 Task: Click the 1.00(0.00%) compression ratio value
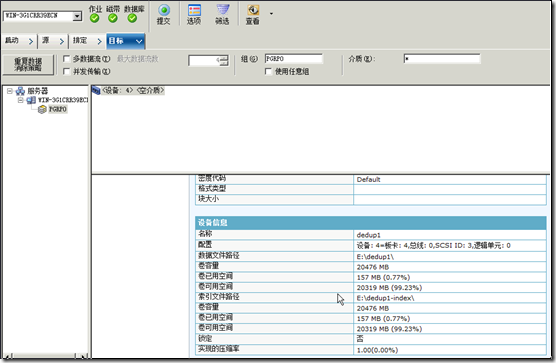pyautogui.click(x=377, y=350)
